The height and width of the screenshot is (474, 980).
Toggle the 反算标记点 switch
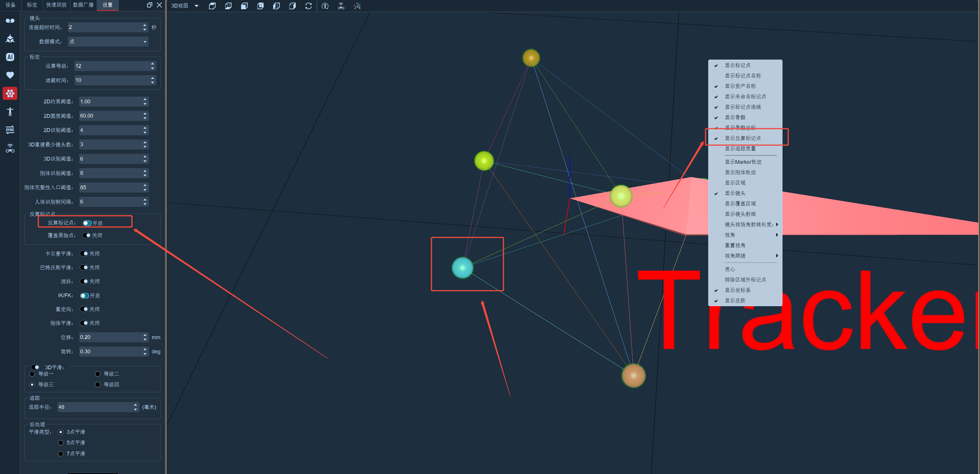point(87,223)
